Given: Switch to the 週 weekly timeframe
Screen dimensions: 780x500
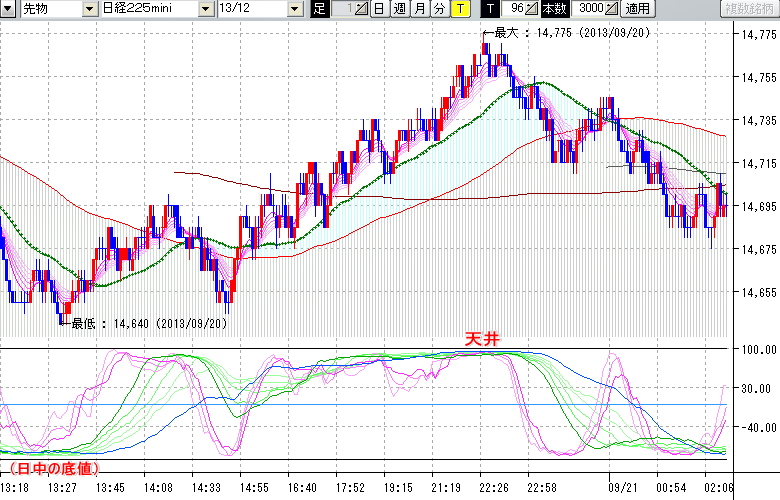Looking at the screenshot, I should (x=399, y=9).
